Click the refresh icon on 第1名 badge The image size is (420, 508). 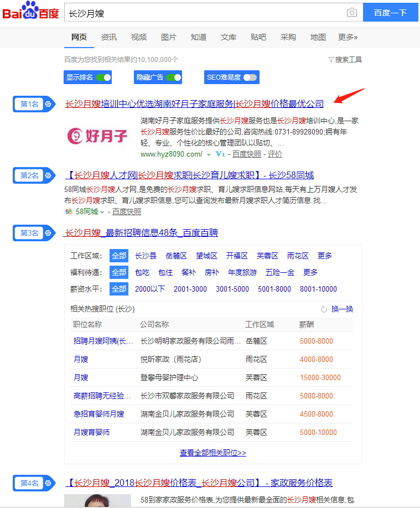coord(48,104)
